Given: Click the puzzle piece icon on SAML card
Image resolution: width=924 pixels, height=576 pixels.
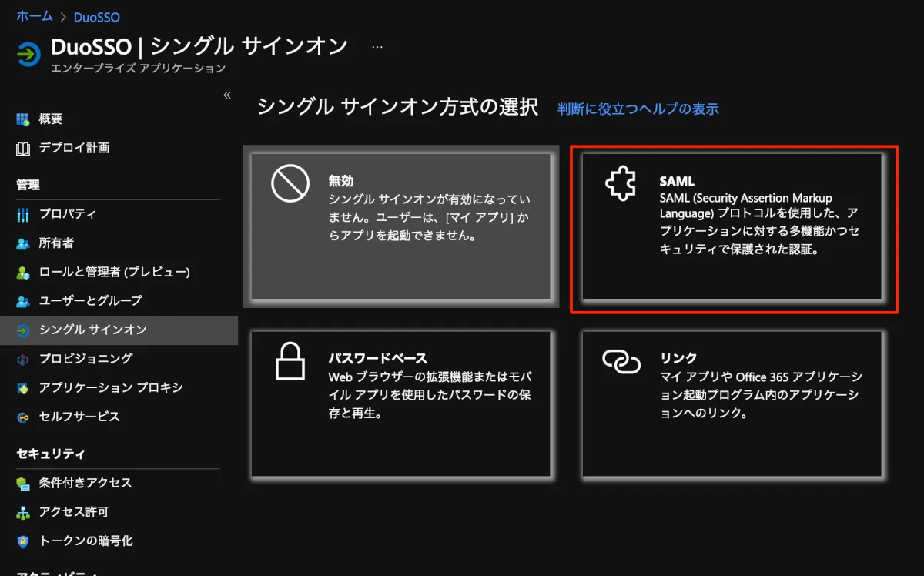Looking at the screenshot, I should (x=621, y=185).
